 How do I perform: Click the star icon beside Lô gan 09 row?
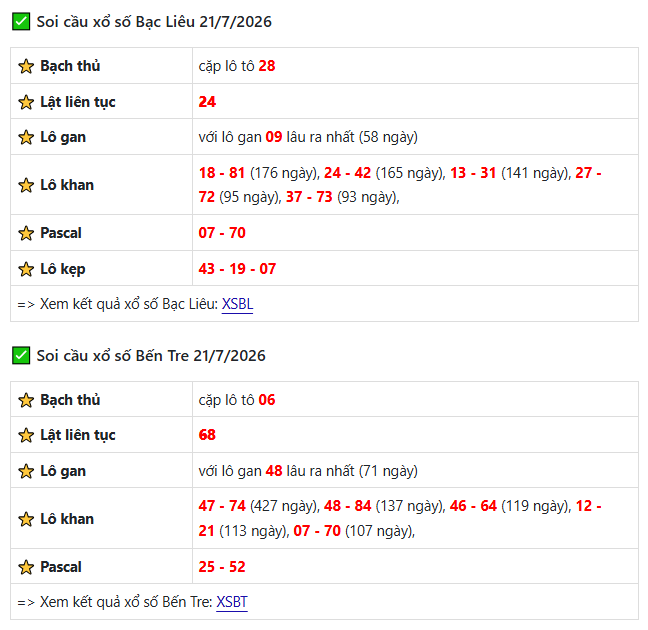coord(26,137)
